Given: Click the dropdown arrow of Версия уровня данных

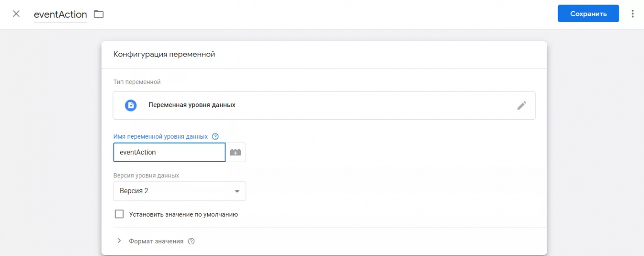Looking at the screenshot, I should [x=237, y=191].
